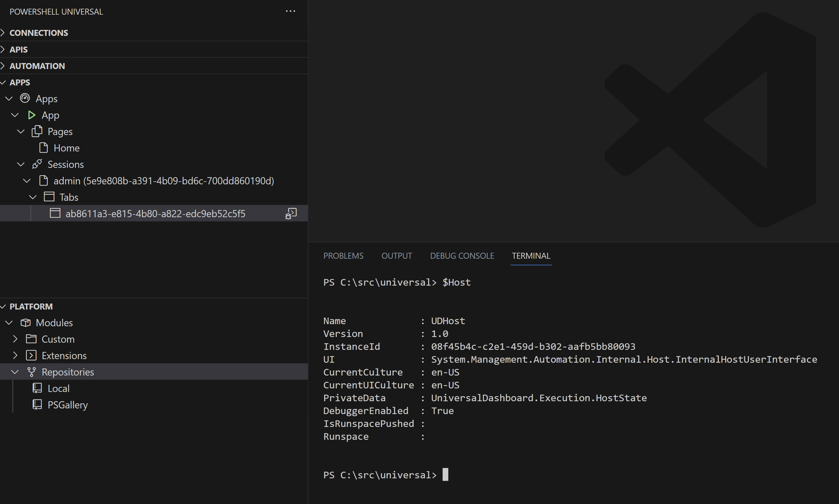The image size is (839, 504).
Task: Collapse the APPS section
Action: coord(20,82)
